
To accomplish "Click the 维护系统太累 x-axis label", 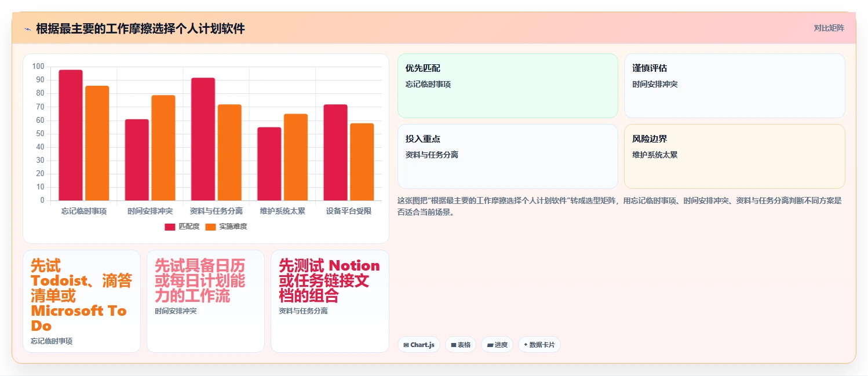I will (283, 211).
